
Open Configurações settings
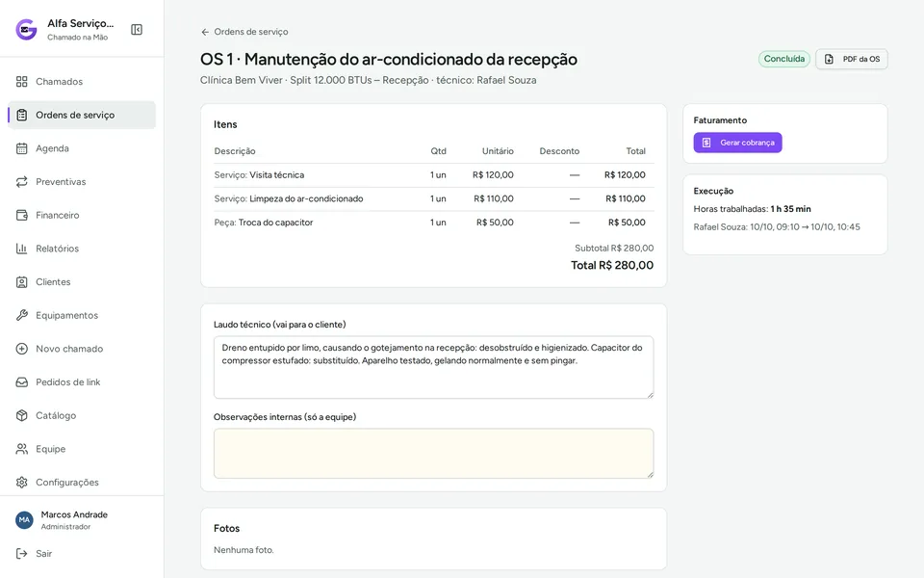(81, 483)
